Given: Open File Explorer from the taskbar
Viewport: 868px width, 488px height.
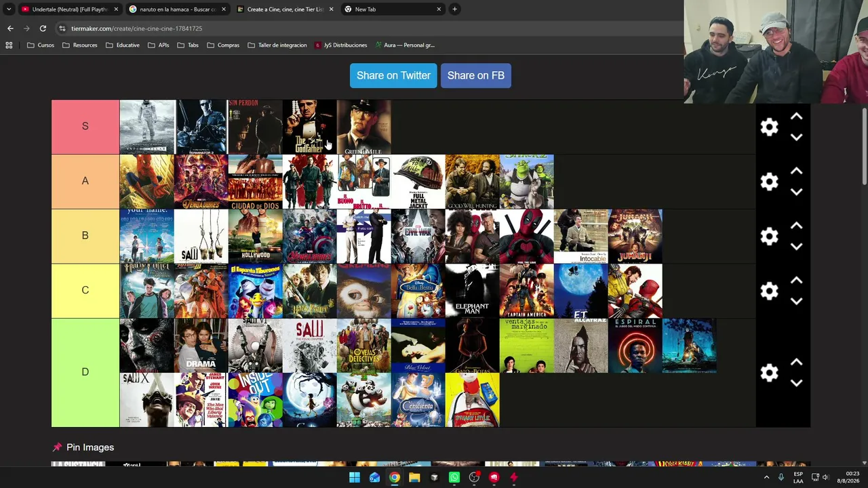Looking at the screenshot, I should [414, 477].
